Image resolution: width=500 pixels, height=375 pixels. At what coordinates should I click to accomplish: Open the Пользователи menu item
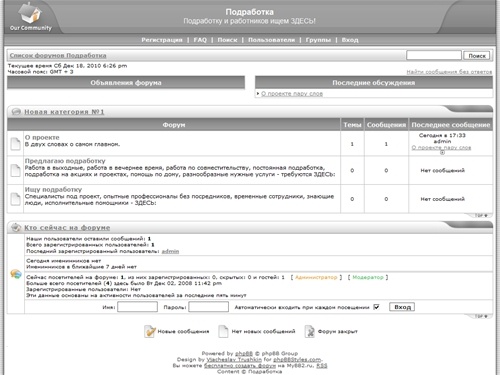[x=271, y=40]
